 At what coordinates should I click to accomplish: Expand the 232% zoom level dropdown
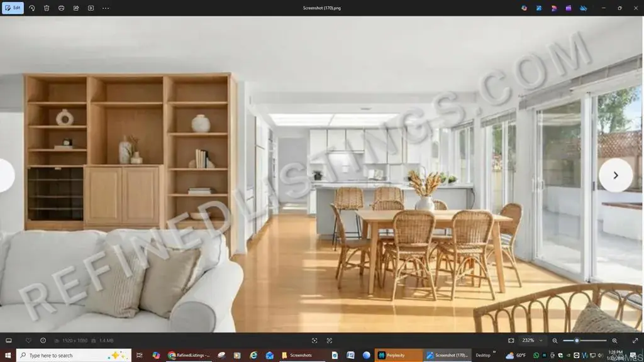[x=531, y=341]
